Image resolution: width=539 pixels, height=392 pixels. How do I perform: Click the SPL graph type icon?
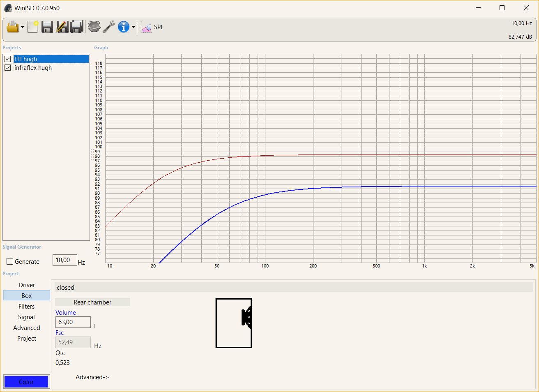pyautogui.click(x=146, y=27)
